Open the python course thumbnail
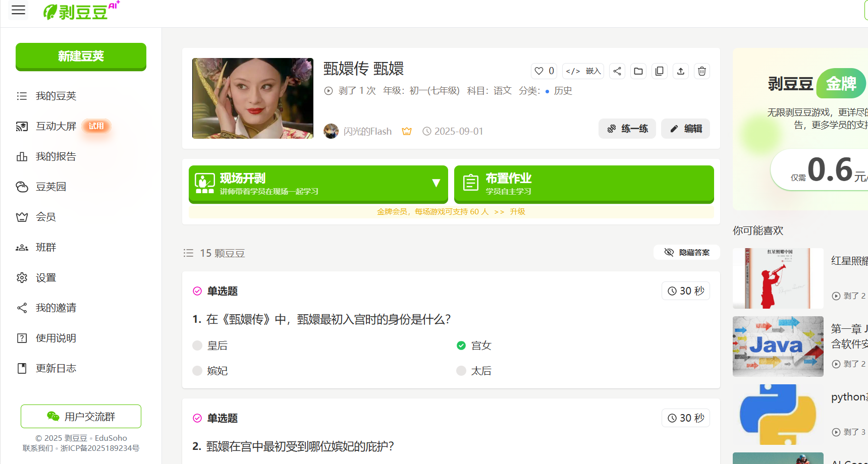This screenshot has width=868, height=464. click(778, 415)
